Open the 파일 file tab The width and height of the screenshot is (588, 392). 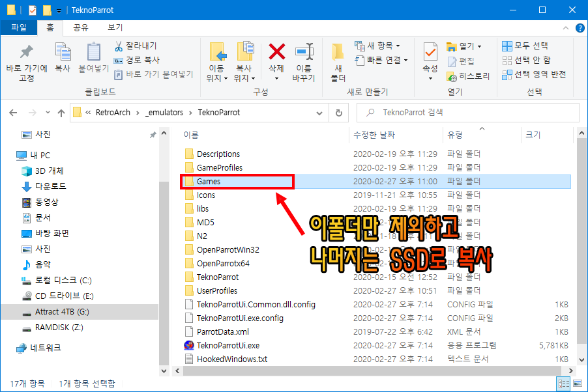click(x=19, y=28)
